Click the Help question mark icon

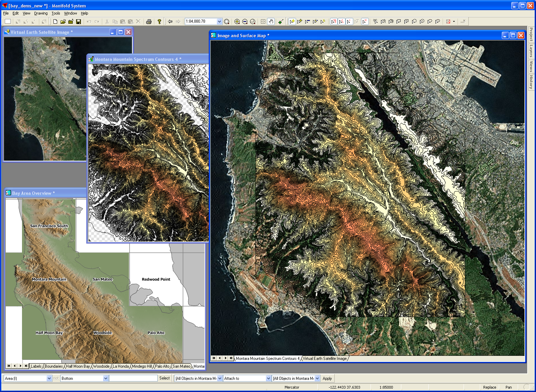pyautogui.click(x=159, y=22)
